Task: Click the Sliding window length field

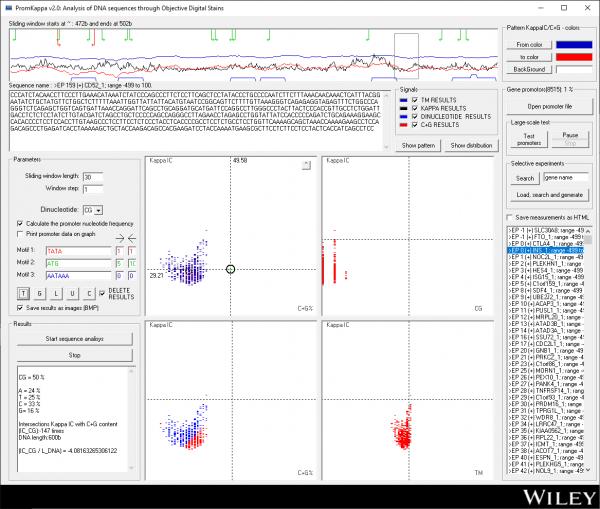Action: [93, 177]
